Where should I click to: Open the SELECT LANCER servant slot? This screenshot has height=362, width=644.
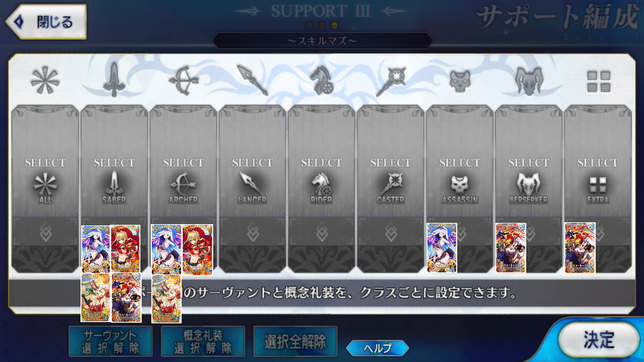pyautogui.click(x=252, y=189)
